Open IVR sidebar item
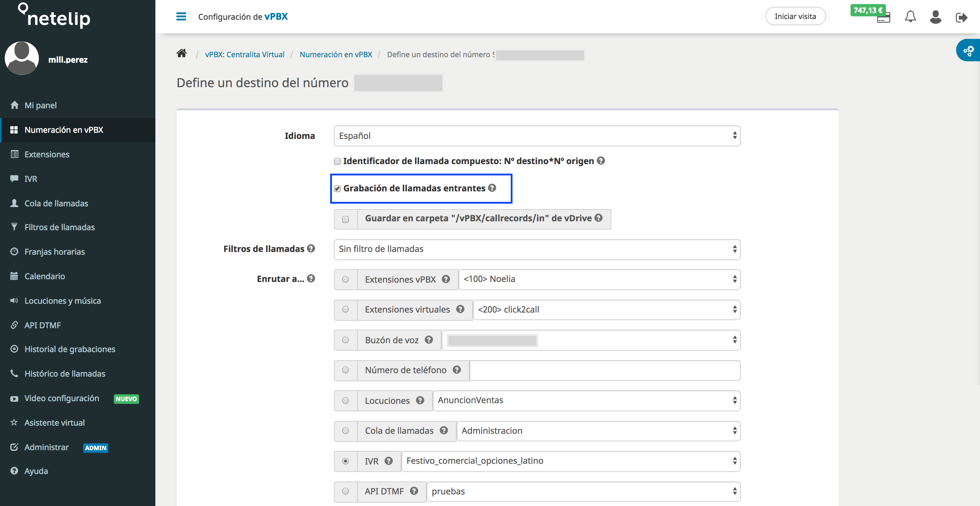The image size is (980, 506). pyautogui.click(x=78, y=178)
